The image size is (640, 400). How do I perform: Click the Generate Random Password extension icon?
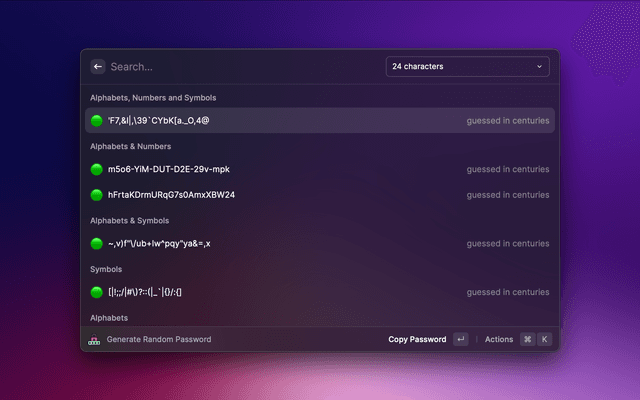click(94, 340)
